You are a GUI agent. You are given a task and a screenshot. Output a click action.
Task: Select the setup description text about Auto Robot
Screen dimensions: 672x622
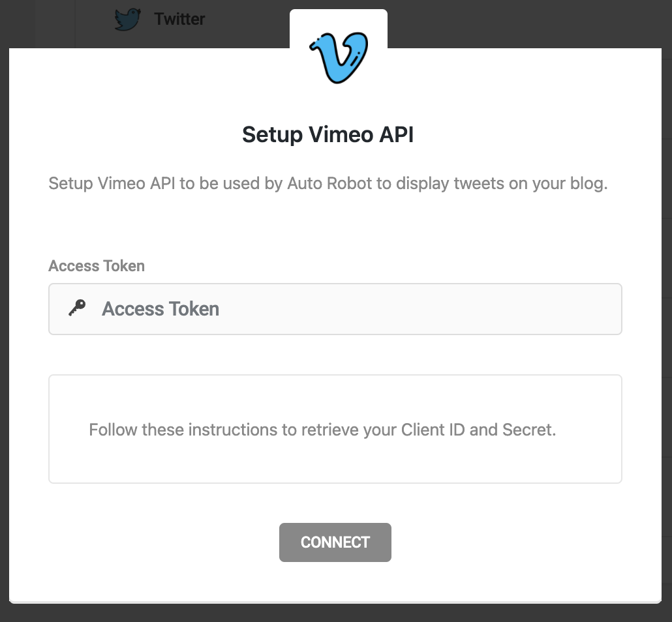(328, 183)
